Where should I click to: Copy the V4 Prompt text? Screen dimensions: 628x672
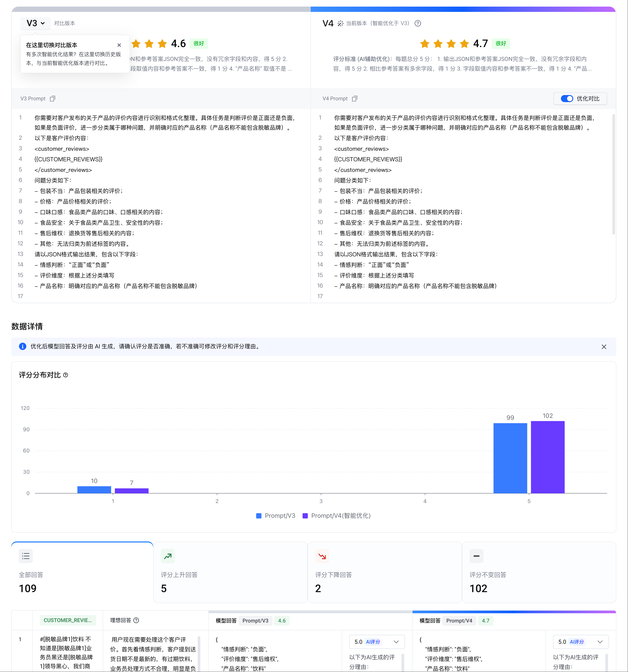[354, 99]
